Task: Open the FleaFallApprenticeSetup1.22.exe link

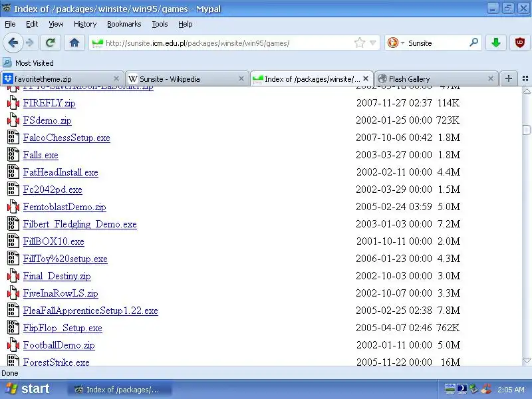Action: [90, 311]
